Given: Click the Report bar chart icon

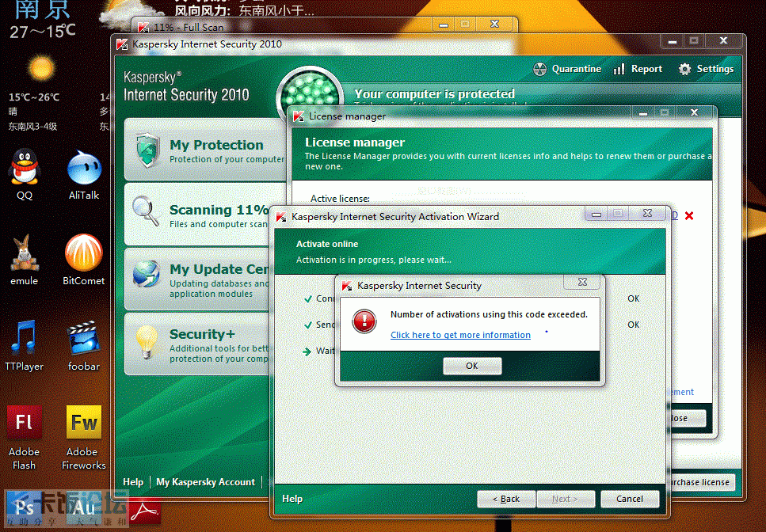Looking at the screenshot, I should coord(619,69).
